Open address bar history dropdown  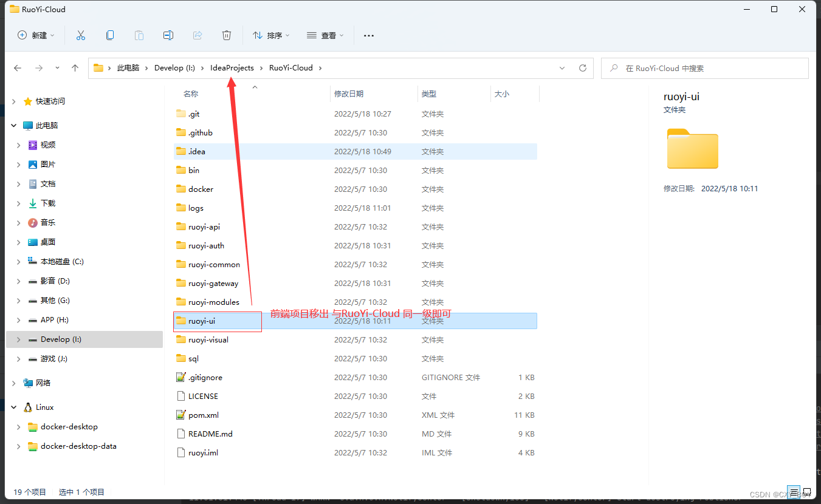pyautogui.click(x=562, y=68)
